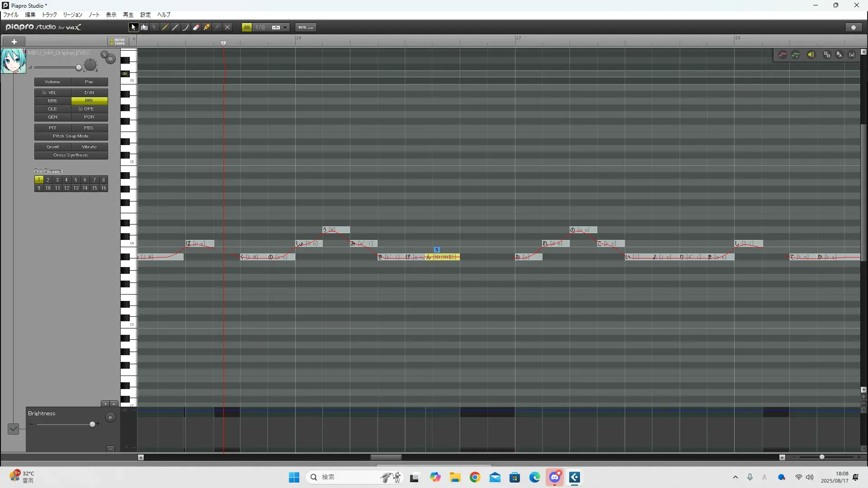The image size is (868, 488).
Task: Click the Brightness slider handle
Action: pos(92,424)
